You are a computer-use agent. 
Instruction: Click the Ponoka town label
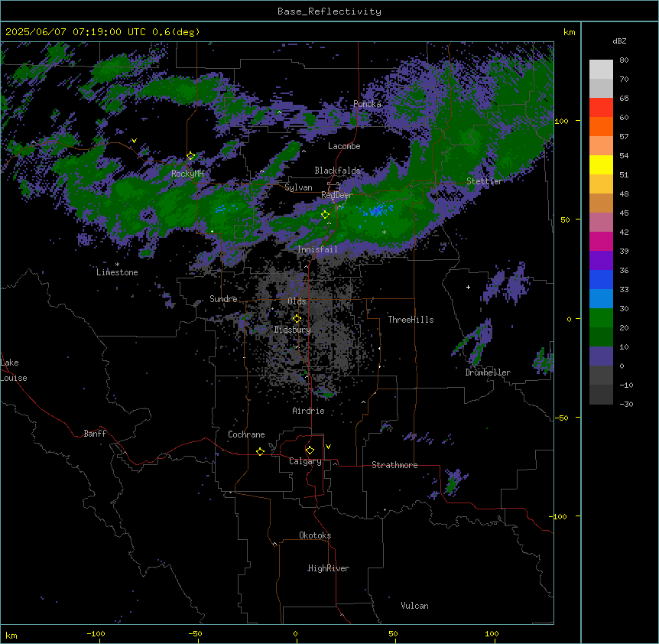pos(367,104)
